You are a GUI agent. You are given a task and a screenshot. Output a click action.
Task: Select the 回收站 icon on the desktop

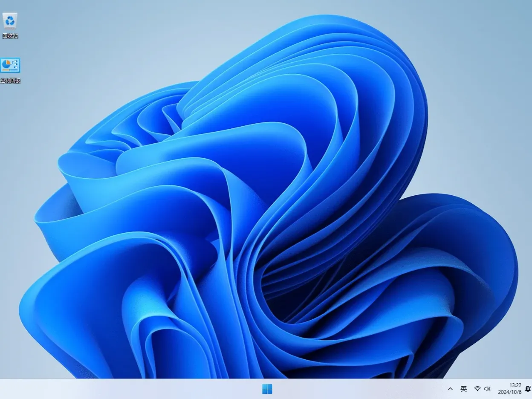pos(9,20)
